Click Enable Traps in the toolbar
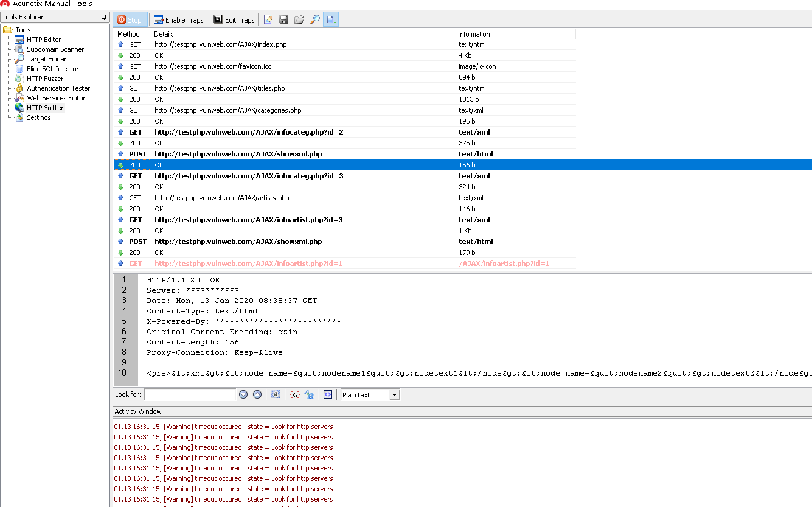The height and width of the screenshot is (507, 812). pos(178,20)
